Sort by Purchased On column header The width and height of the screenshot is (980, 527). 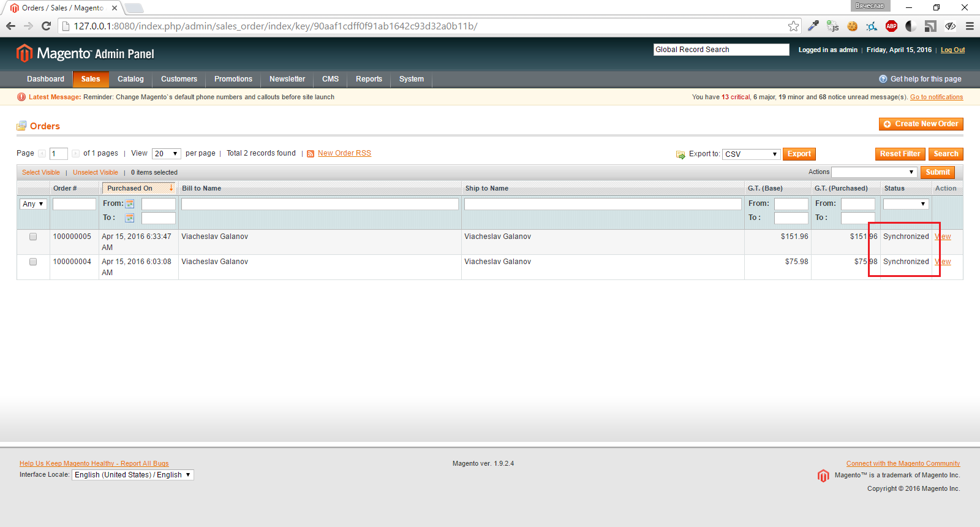coord(138,188)
